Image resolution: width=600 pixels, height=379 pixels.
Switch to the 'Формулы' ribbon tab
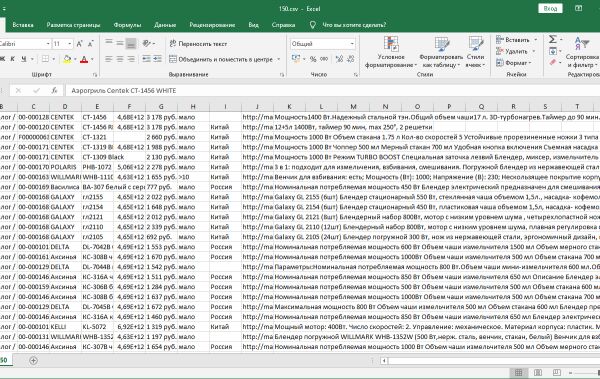[127, 25]
